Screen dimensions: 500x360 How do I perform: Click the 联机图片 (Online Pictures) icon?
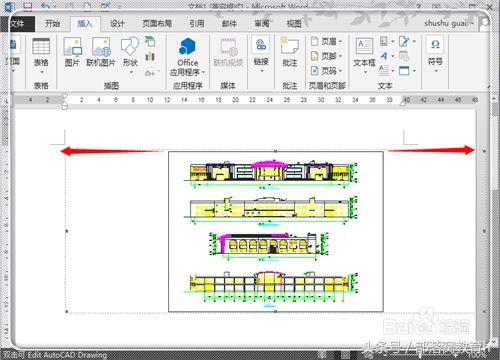pyautogui.click(x=101, y=47)
